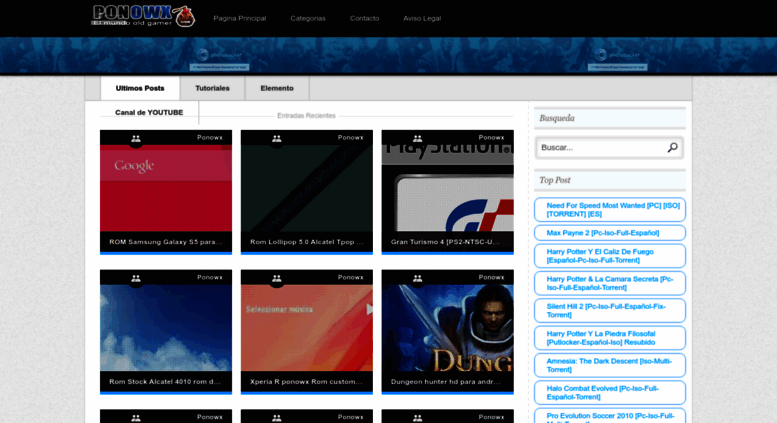Switch to the Tutoriales tab
Image resolution: width=777 pixels, height=423 pixels.
coord(212,88)
